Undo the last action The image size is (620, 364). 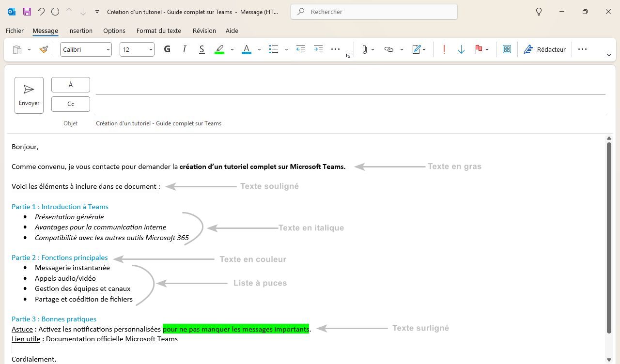pyautogui.click(x=41, y=12)
